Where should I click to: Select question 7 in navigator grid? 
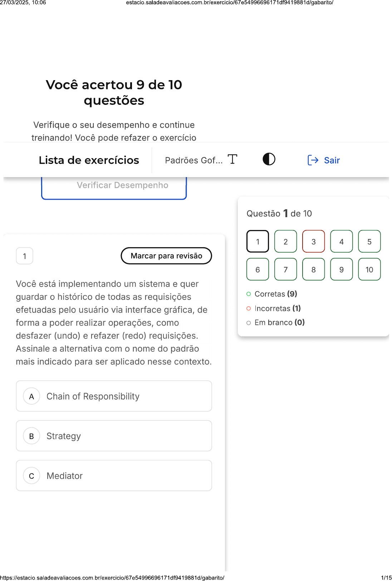285,269
